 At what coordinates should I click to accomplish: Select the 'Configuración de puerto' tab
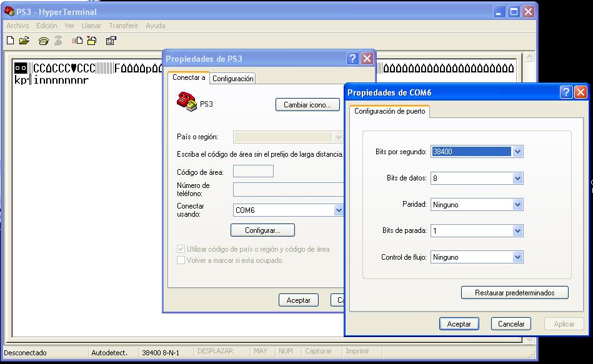pos(389,111)
